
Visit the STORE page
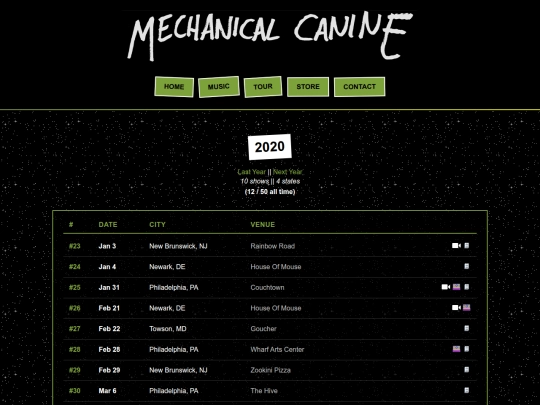(x=308, y=87)
